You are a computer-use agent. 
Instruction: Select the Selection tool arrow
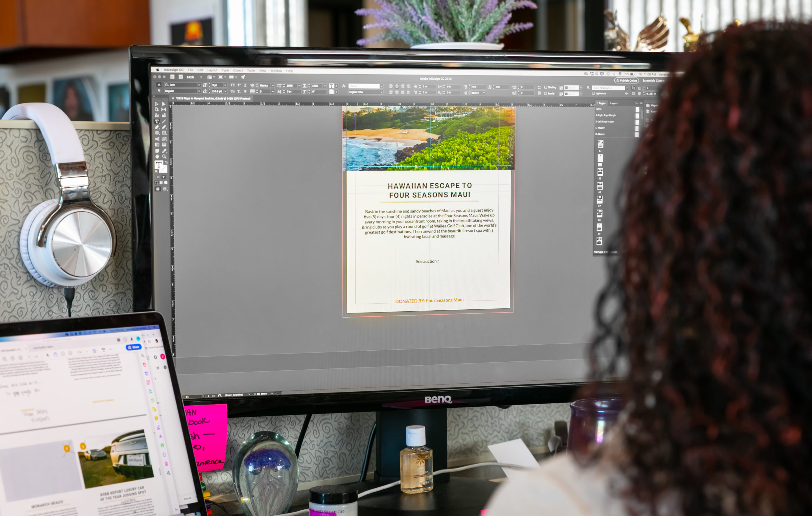tap(156, 103)
